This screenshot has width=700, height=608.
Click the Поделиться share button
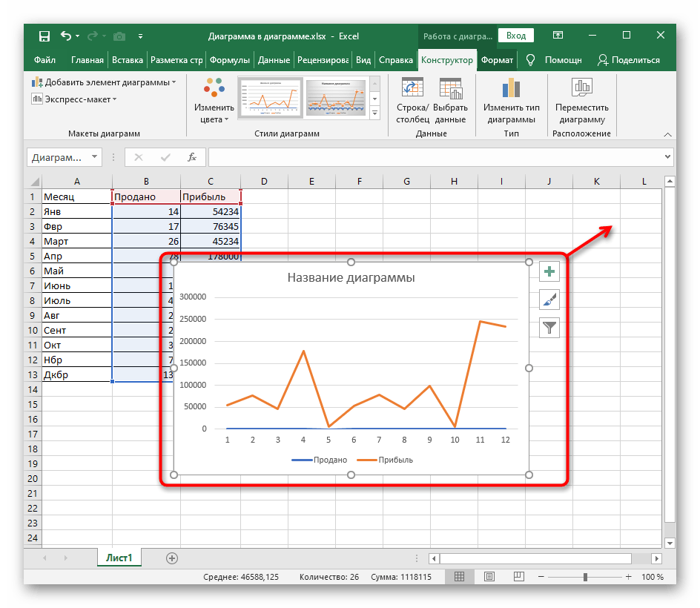[629, 60]
